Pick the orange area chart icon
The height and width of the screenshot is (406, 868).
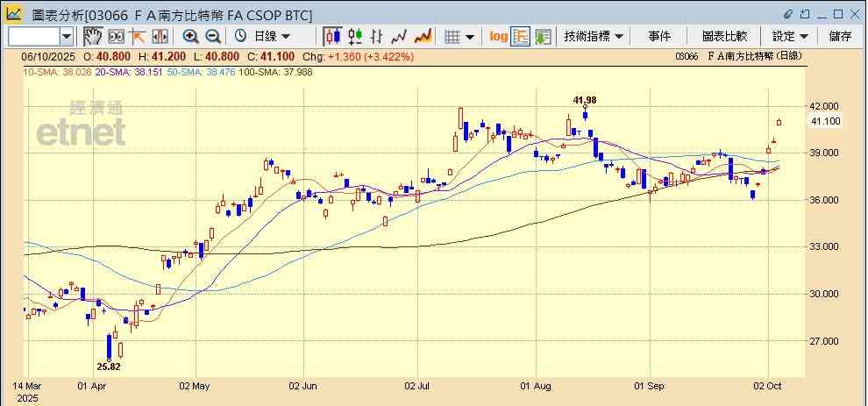click(423, 36)
